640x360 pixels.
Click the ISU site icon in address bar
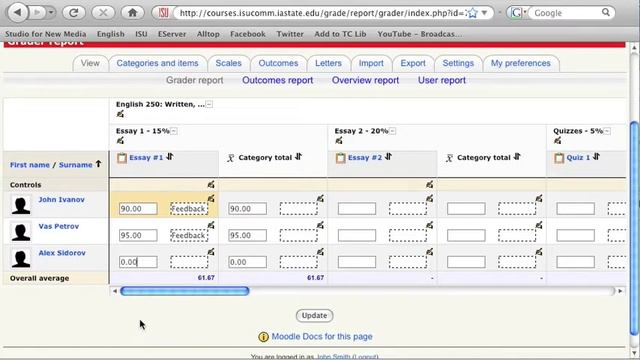coord(163,13)
